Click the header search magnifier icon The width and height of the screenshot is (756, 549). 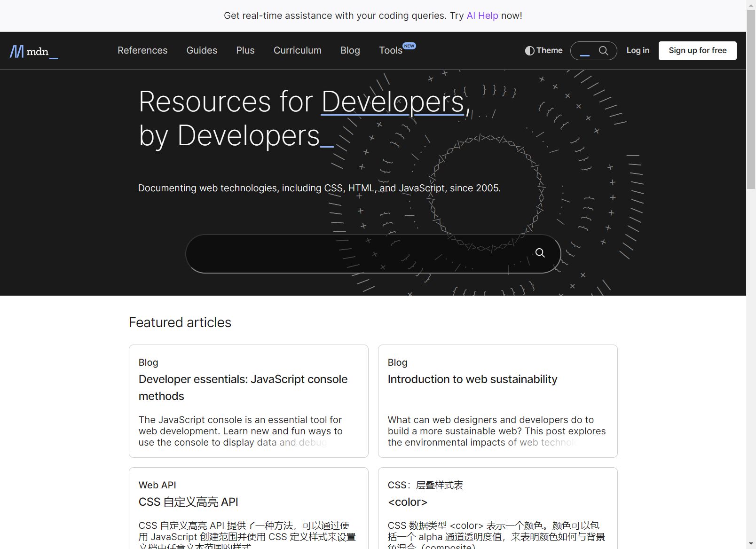(604, 51)
